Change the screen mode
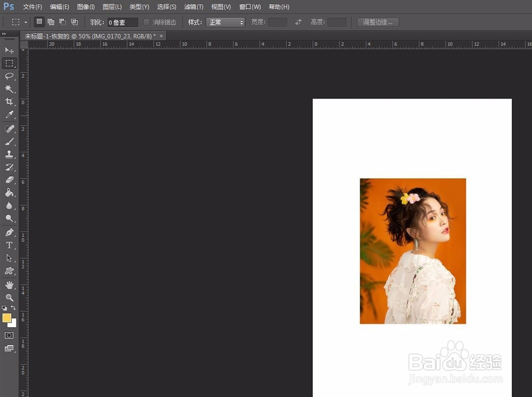This screenshot has width=532, height=397. click(x=9, y=348)
